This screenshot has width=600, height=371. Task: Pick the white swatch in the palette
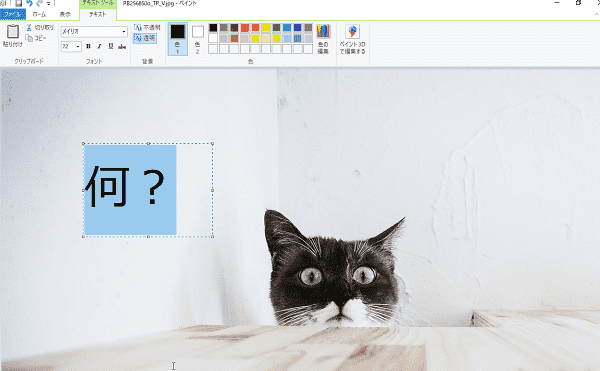pos(213,38)
